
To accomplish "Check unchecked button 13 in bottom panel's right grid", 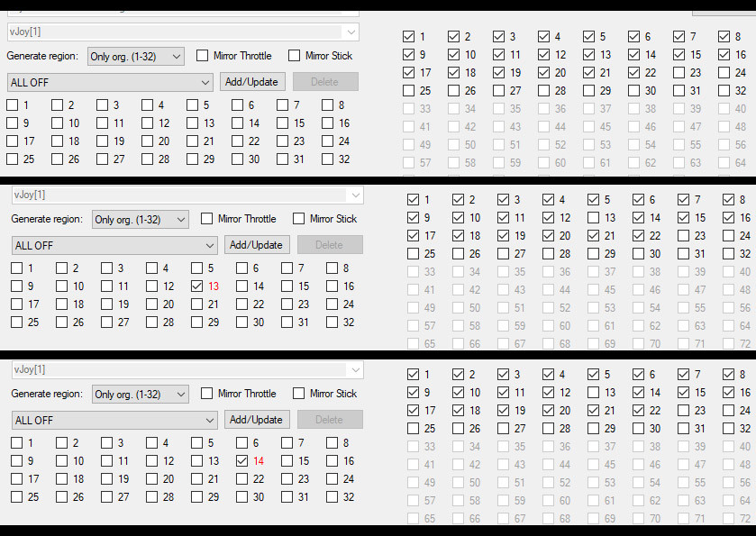I will [x=593, y=393].
